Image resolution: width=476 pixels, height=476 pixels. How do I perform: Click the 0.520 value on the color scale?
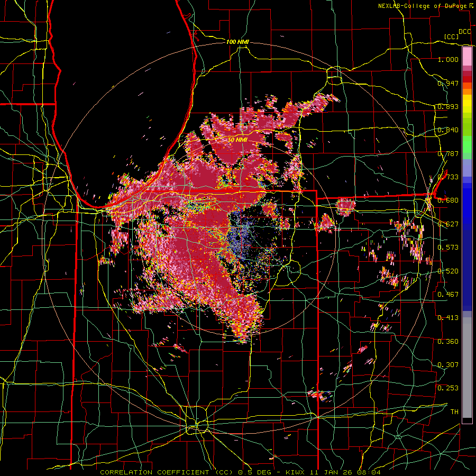coord(448,271)
